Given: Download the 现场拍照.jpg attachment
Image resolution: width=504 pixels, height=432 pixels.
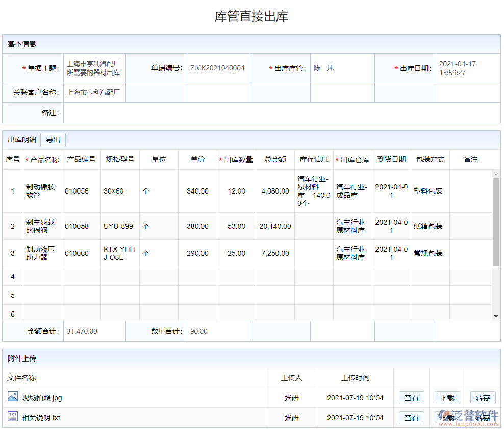Looking at the screenshot, I should click(x=447, y=398).
